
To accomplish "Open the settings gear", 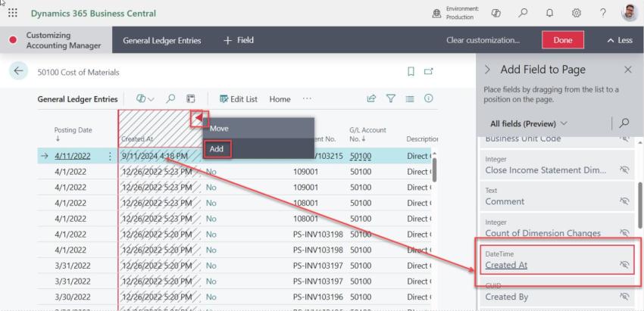I will (x=577, y=13).
